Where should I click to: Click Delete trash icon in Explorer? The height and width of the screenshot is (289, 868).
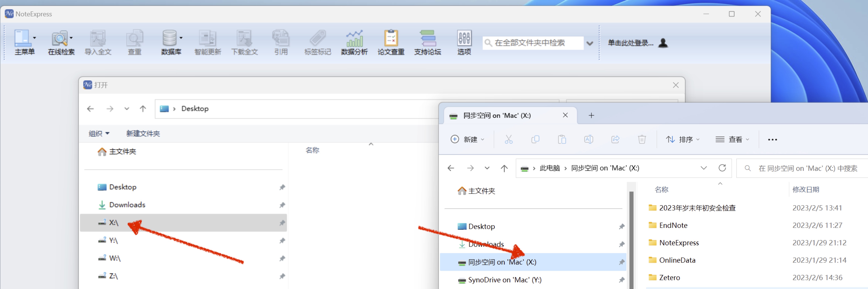pyautogui.click(x=642, y=139)
